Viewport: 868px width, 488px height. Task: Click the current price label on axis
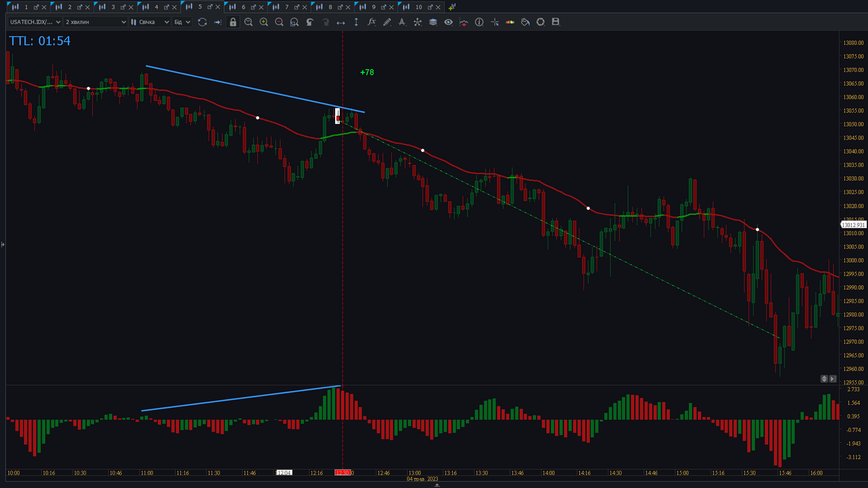pyautogui.click(x=853, y=225)
